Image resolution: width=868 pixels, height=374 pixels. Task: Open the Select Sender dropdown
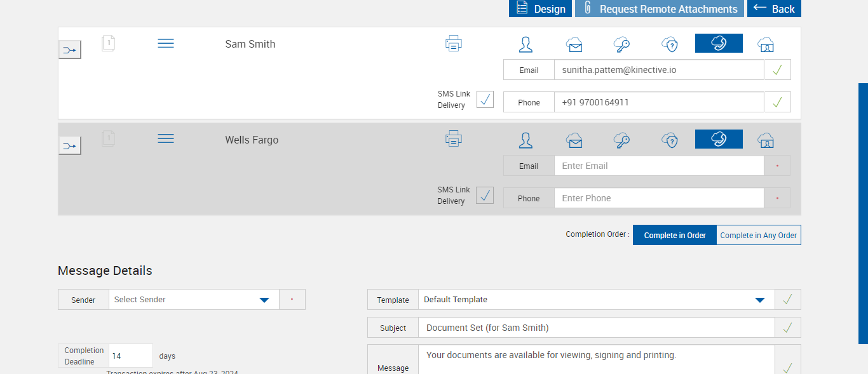coord(194,300)
